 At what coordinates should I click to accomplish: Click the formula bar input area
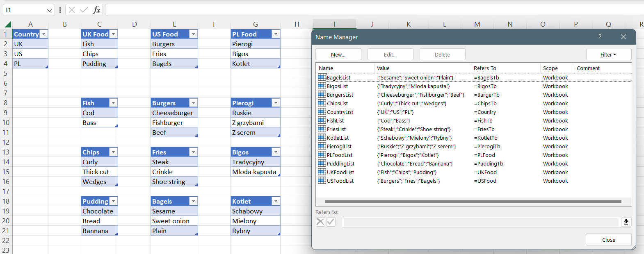coord(374,10)
